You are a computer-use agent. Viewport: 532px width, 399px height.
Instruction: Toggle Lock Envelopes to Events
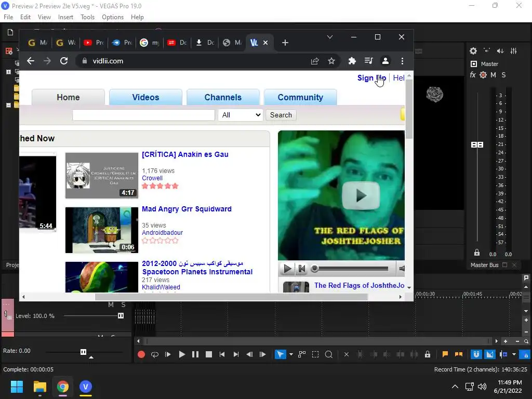pyautogui.click(x=428, y=354)
